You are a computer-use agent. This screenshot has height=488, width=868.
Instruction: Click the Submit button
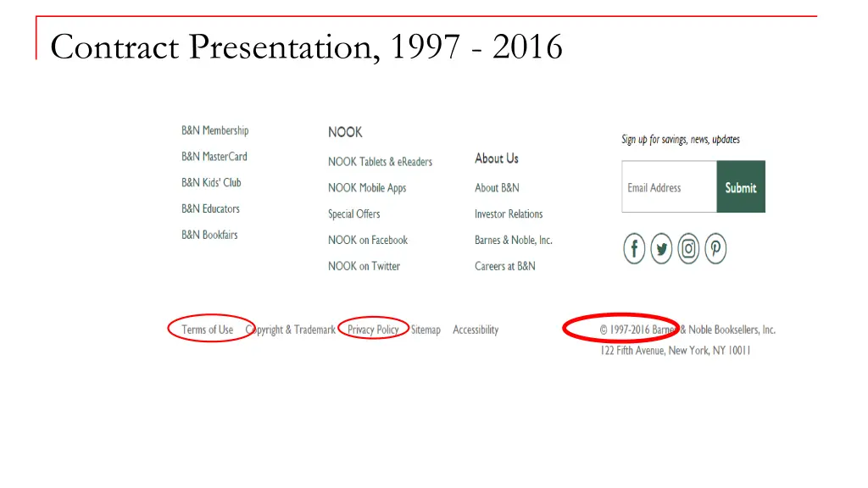[741, 187]
